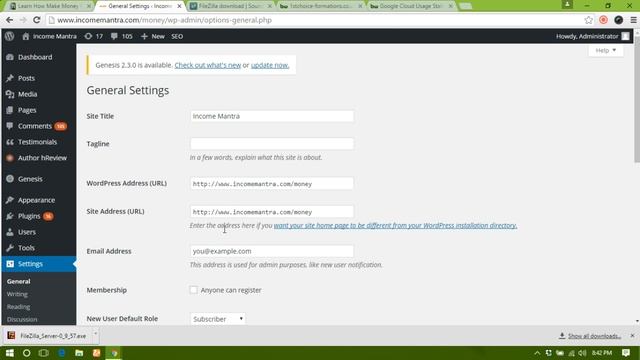
Task: Focus the Tagline field
Action: pyautogui.click(x=272, y=144)
